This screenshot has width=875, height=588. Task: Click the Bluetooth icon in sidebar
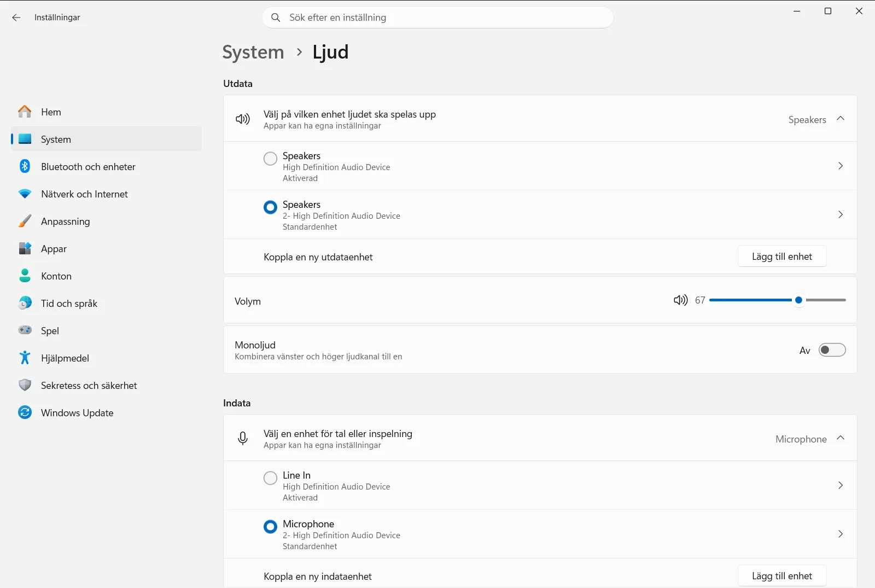[x=25, y=166]
